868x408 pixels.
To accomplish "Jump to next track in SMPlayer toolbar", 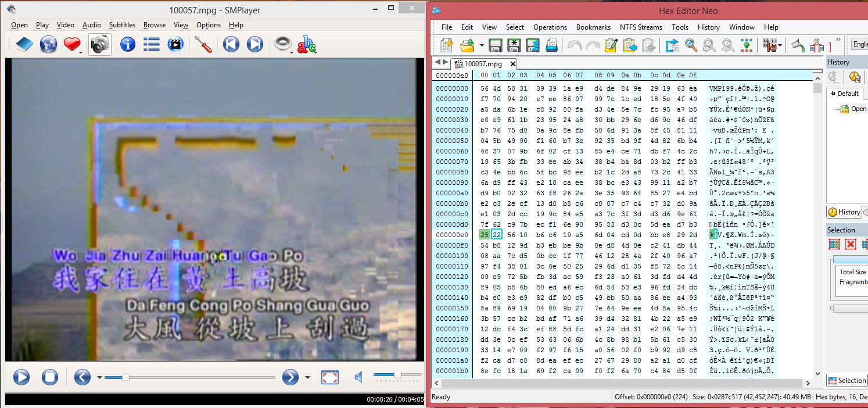I will pyautogui.click(x=255, y=44).
